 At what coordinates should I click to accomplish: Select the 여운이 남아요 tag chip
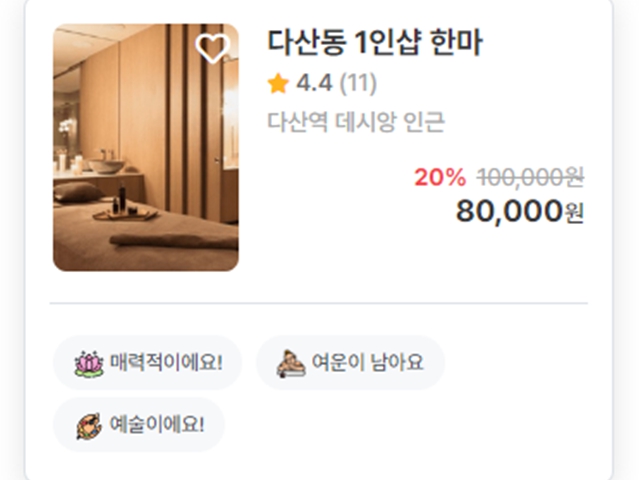350,362
